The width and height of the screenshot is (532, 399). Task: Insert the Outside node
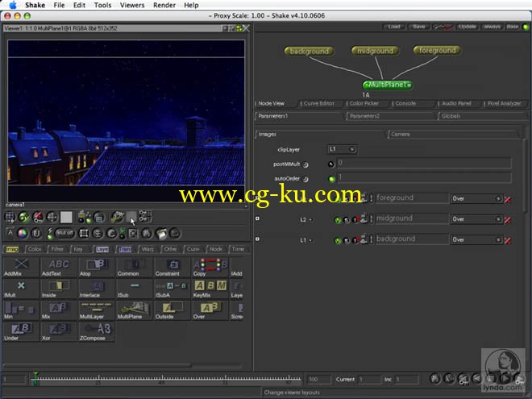pos(172,310)
